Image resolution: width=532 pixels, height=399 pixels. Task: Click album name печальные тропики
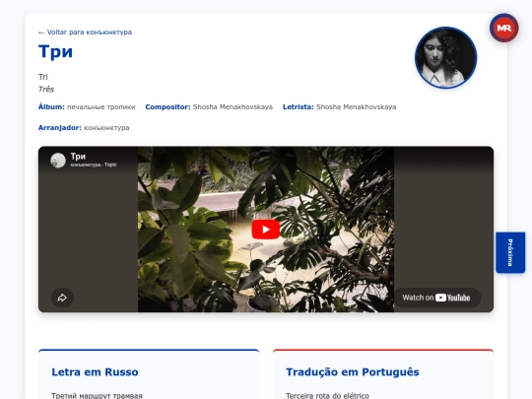pyautogui.click(x=101, y=106)
